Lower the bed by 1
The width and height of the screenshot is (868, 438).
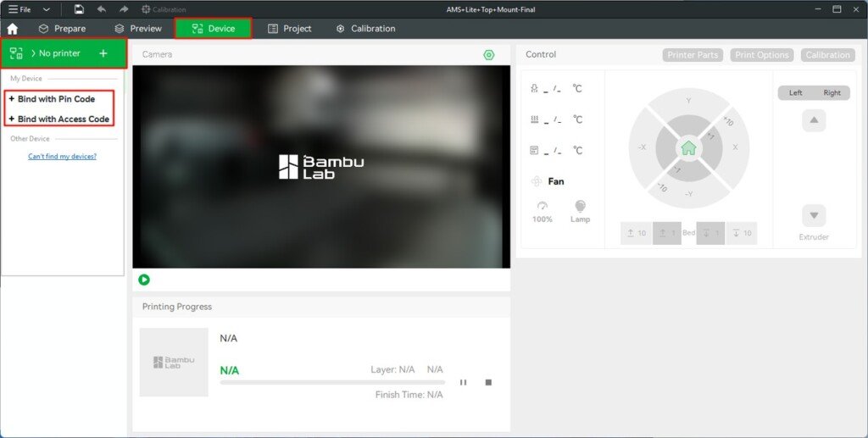click(711, 233)
